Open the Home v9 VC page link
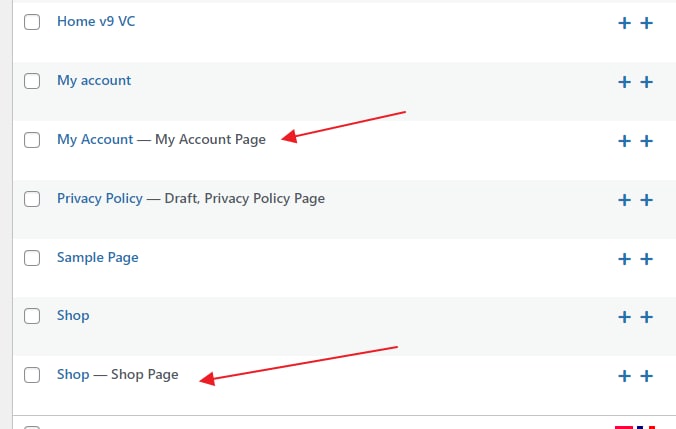The height and width of the screenshot is (429, 676). coord(96,22)
